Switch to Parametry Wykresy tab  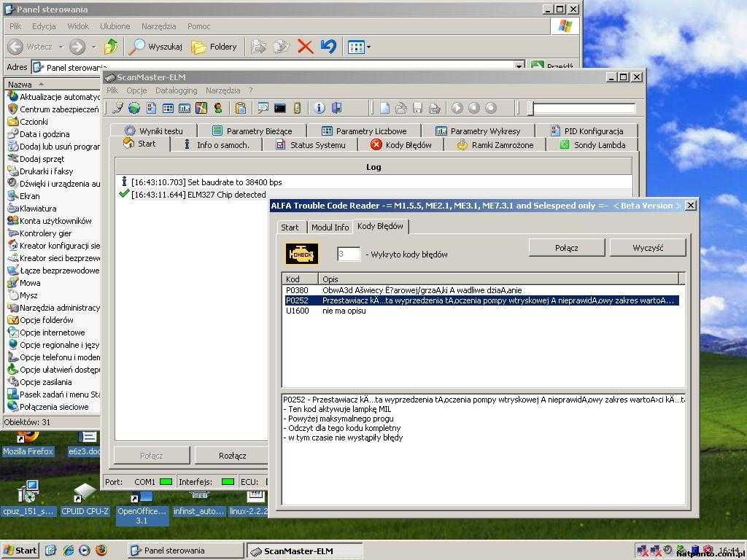478,131
